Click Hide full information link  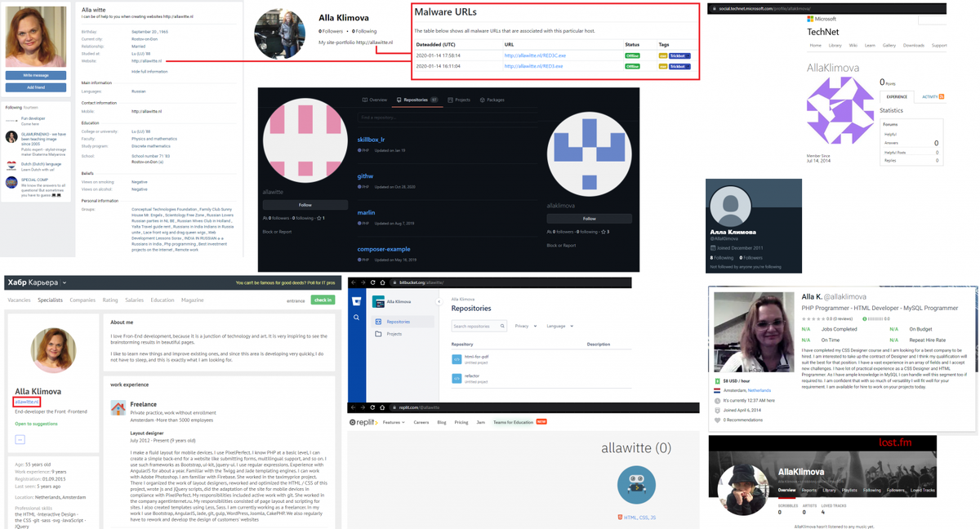pyautogui.click(x=149, y=71)
